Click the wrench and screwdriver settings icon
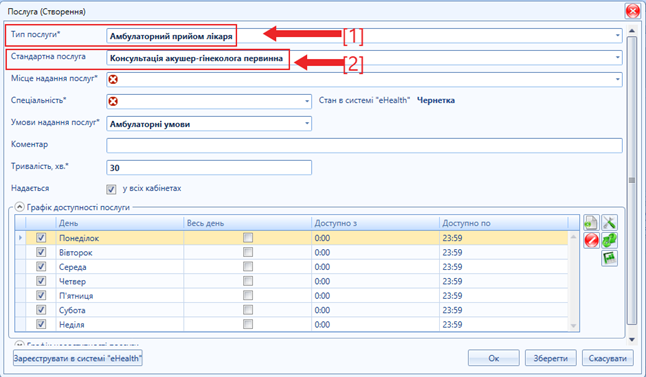The width and height of the screenshot is (646, 377). tap(609, 222)
